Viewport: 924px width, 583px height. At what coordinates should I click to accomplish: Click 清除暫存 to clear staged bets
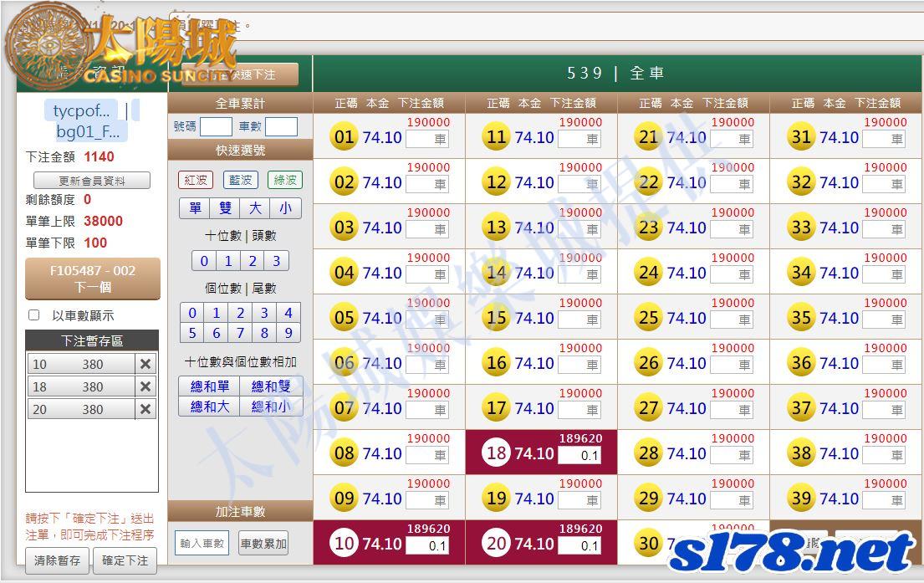pyautogui.click(x=57, y=560)
